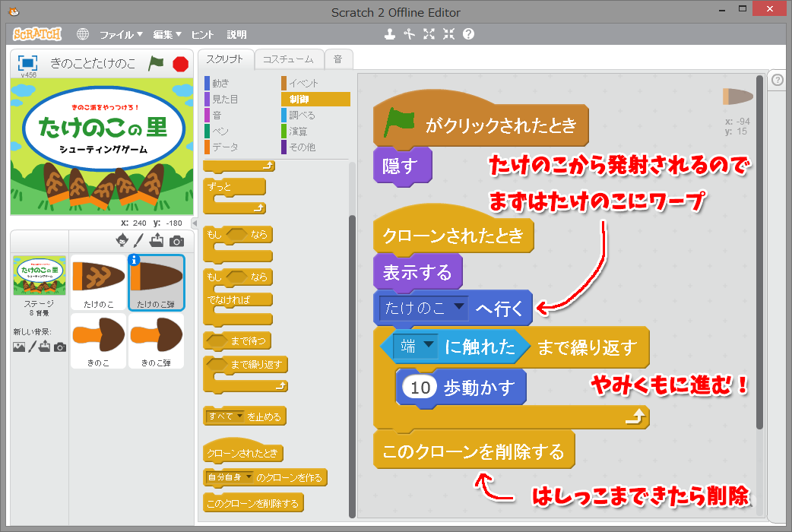Open the 説明 menu item

click(236, 34)
